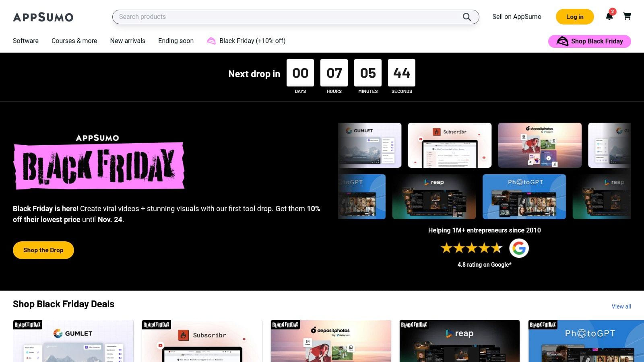The image size is (644, 362).
Task: Open the Software menu
Action: coord(26,41)
